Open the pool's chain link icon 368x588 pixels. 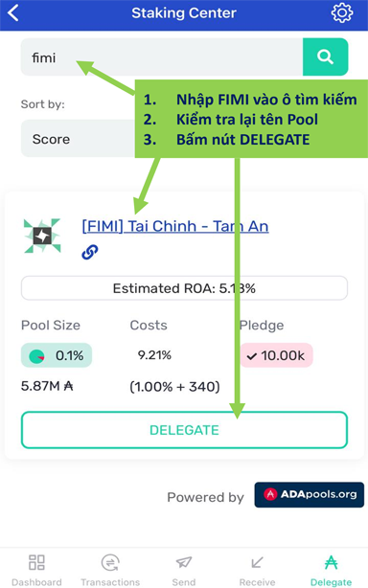click(90, 252)
